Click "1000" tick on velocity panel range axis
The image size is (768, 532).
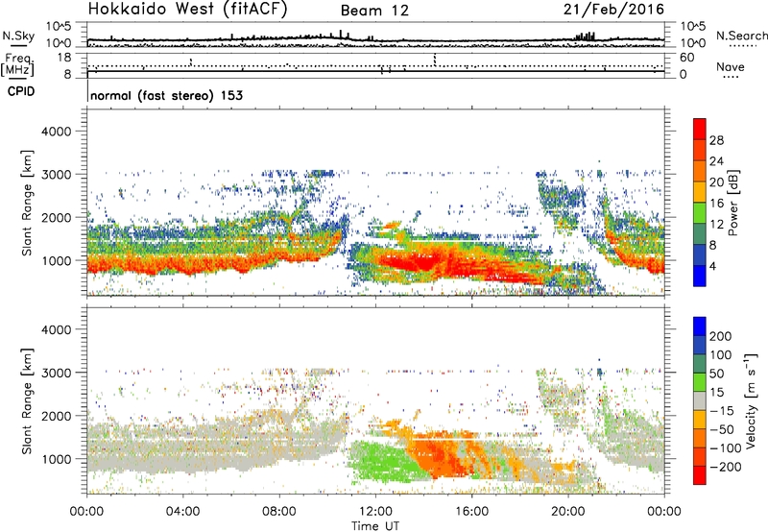(57, 459)
